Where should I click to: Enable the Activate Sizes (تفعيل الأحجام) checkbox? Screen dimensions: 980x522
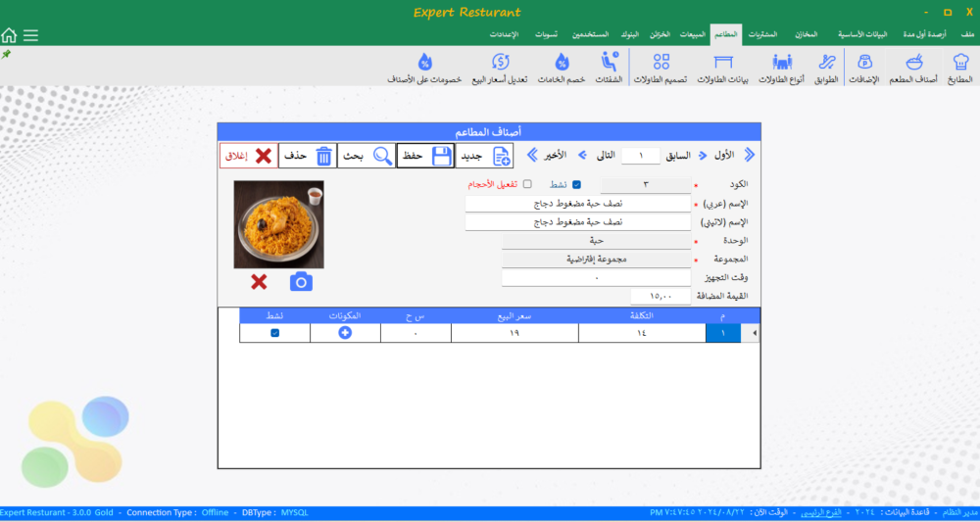[527, 184]
